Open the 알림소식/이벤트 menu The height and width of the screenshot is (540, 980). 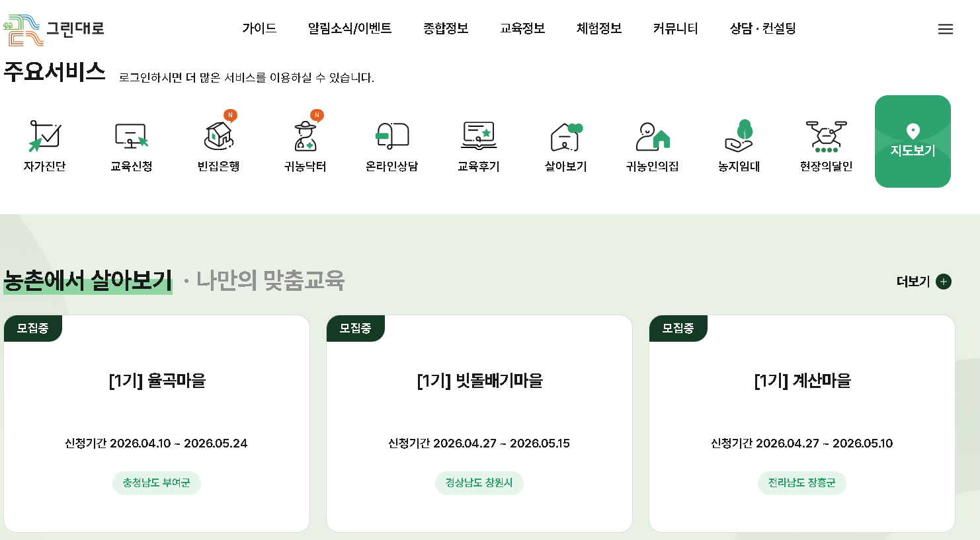pos(350,28)
